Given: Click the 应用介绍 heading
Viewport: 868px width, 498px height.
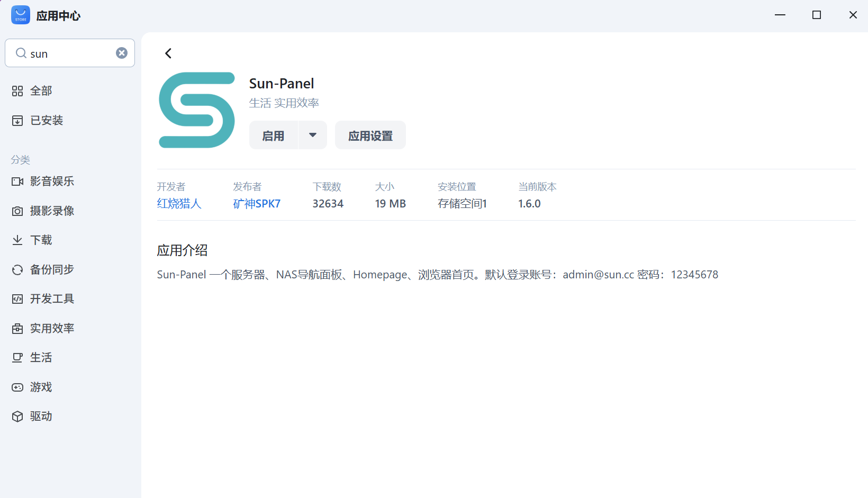Looking at the screenshot, I should (182, 250).
